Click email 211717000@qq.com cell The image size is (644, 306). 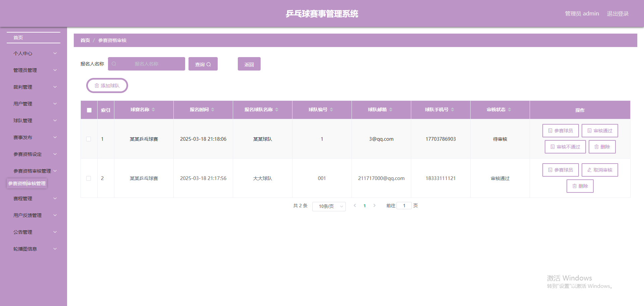pos(381,178)
